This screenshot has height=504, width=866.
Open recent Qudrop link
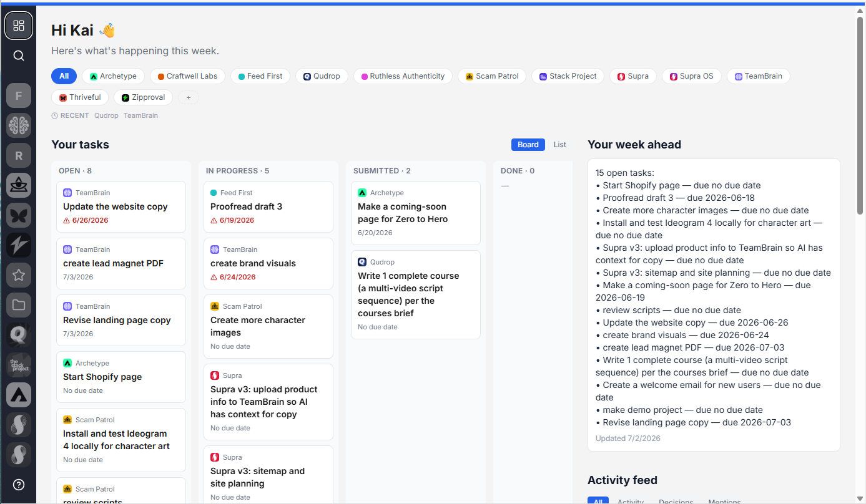[105, 115]
